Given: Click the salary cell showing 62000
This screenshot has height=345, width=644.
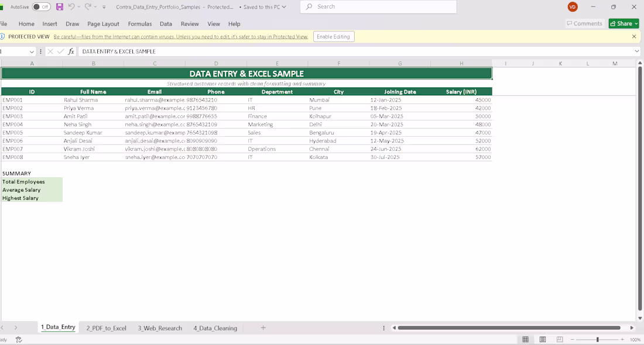Looking at the screenshot, I should 461,149.
